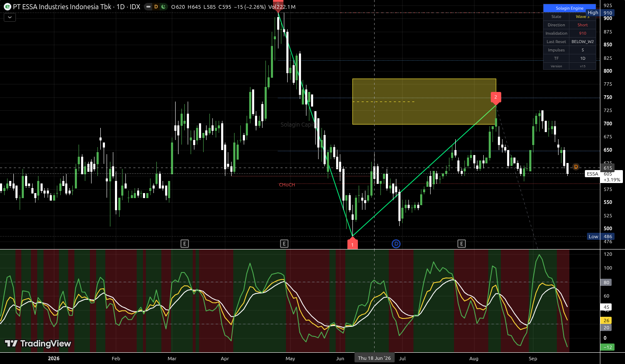Viewport: 625px width, 364px height.
Task: Select red wave label 2 at August high
Action: tap(496, 98)
